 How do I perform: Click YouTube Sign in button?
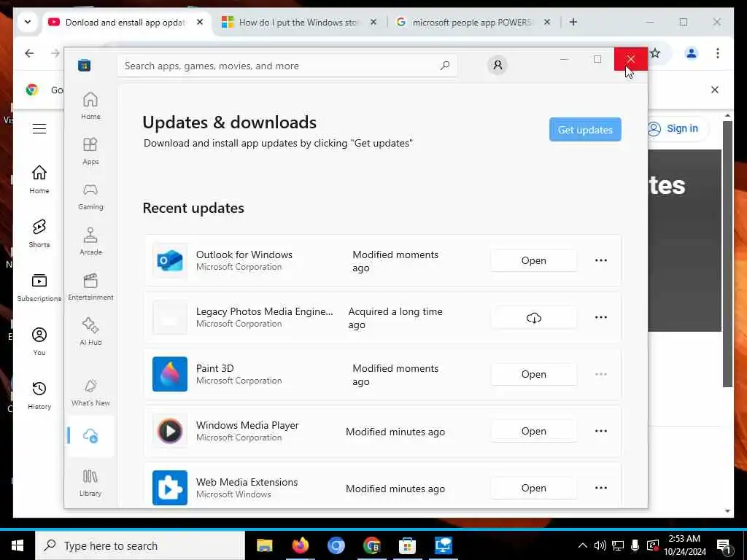[678, 128]
